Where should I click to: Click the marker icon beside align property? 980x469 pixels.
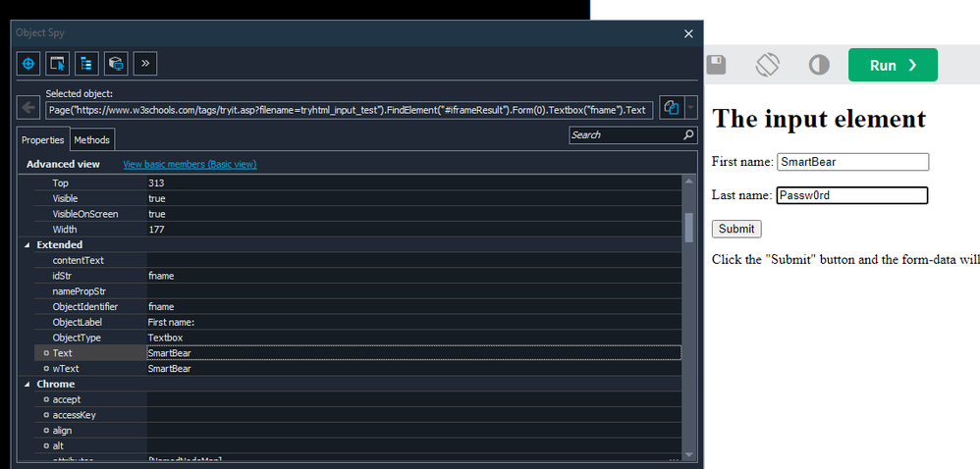pyautogui.click(x=46, y=431)
